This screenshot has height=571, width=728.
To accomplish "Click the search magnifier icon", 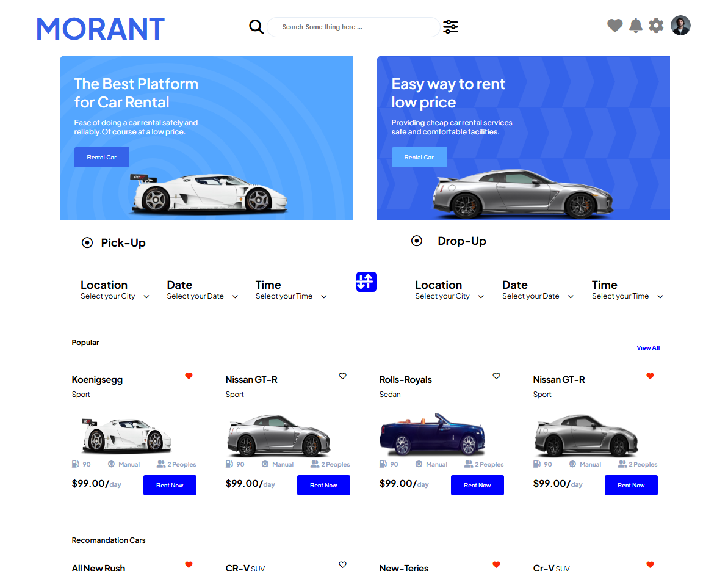I will (256, 27).
